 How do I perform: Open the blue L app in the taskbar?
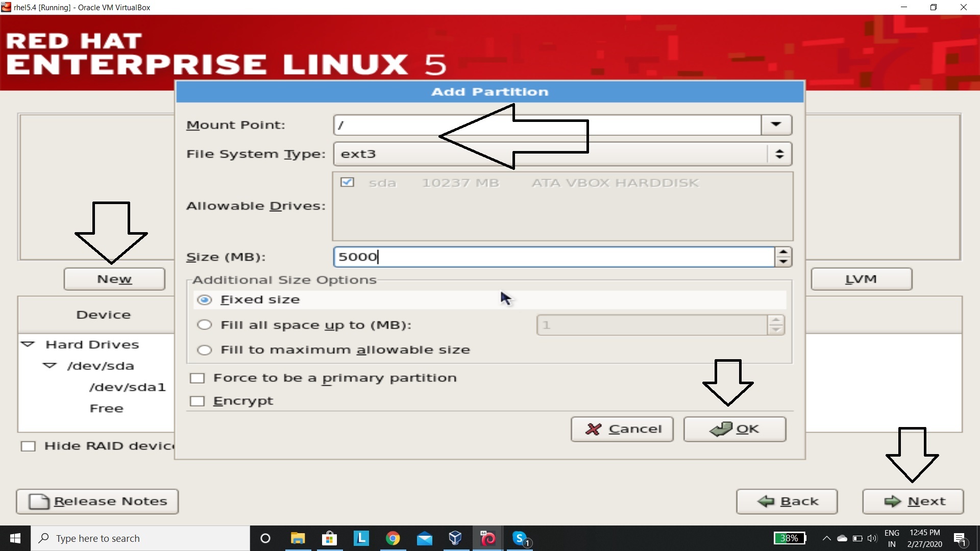(361, 538)
